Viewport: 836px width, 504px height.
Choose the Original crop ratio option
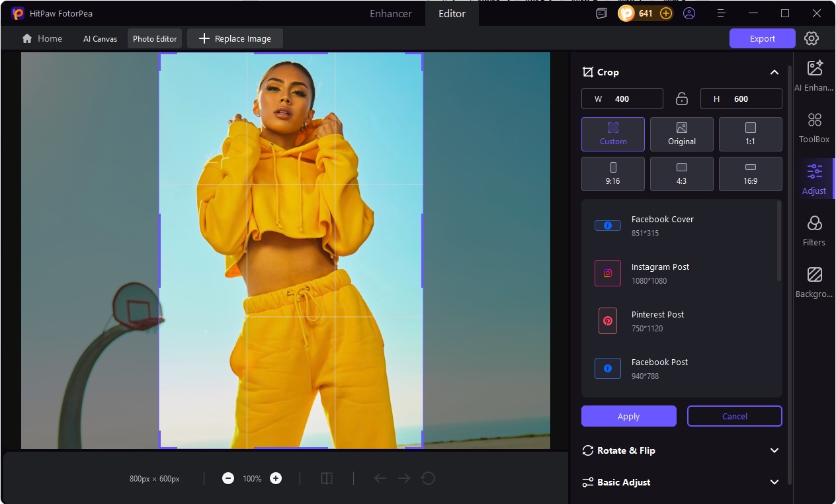pos(681,134)
